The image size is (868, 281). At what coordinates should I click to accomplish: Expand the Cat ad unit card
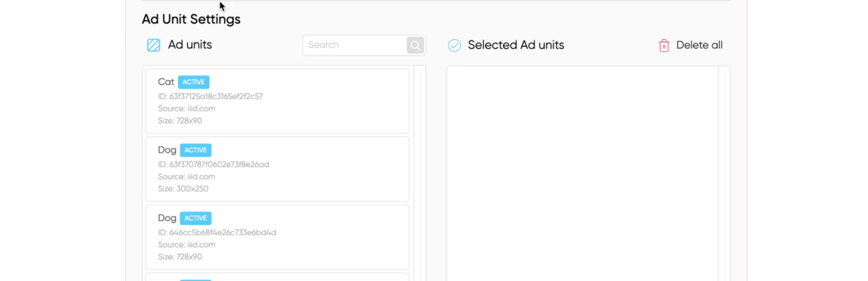click(x=277, y=101)
